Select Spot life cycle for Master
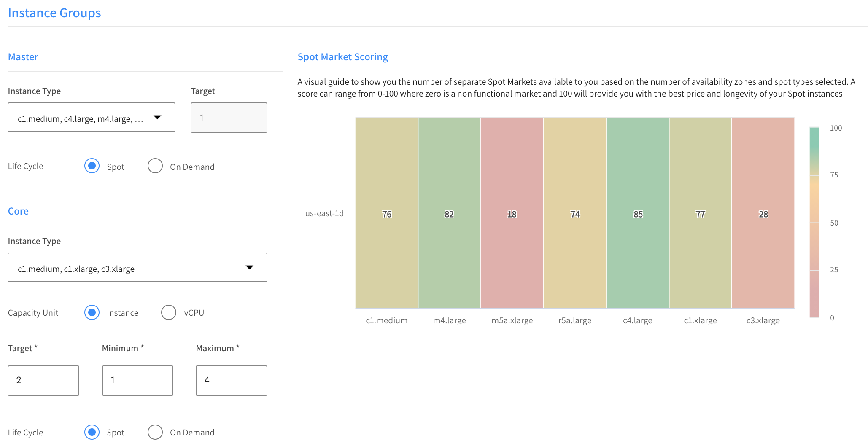The height and width of the screenshot is (446, 868). tap(92, 166)
